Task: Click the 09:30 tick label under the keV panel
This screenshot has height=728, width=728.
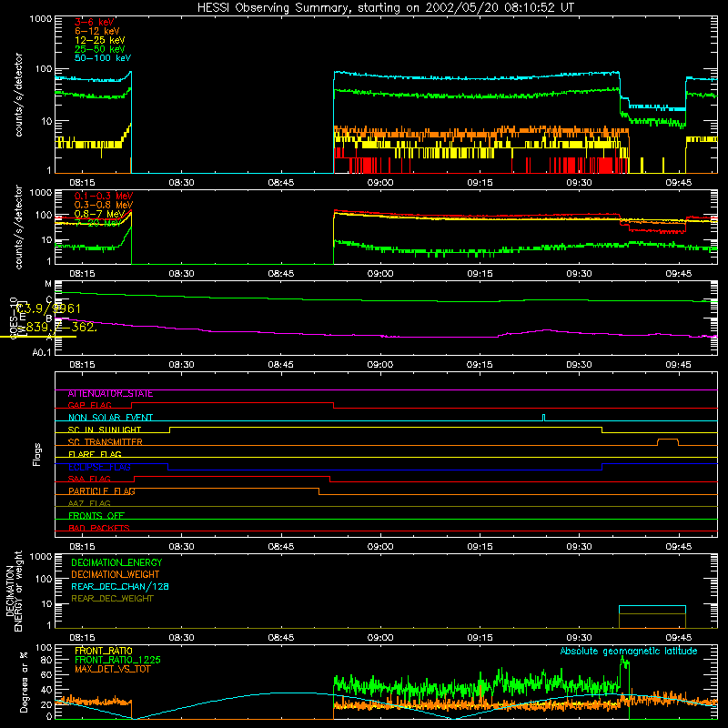Action: [579, 183]
